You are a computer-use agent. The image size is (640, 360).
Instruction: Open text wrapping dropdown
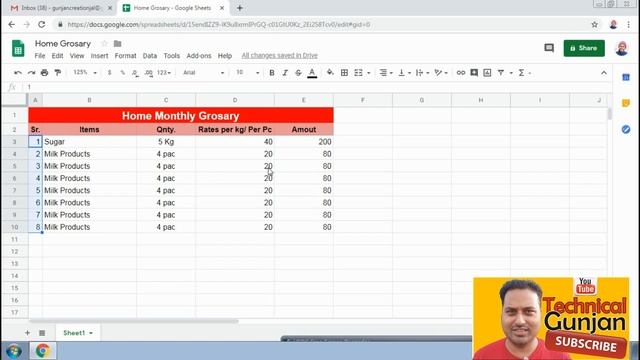(422, 73)
